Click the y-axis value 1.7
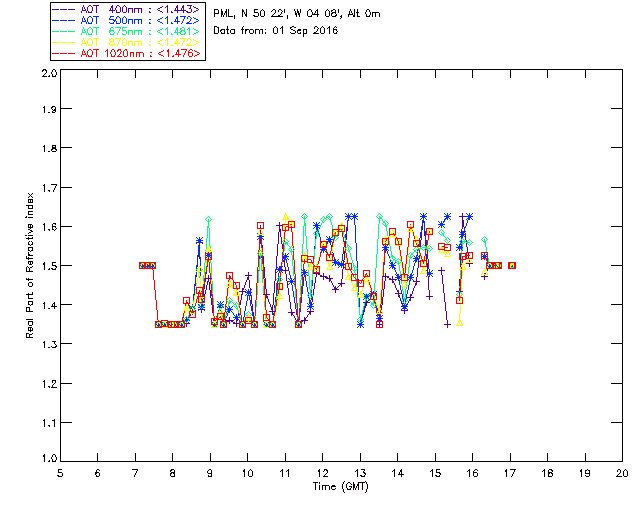This screenshot has height=512, width=640. 49,187
